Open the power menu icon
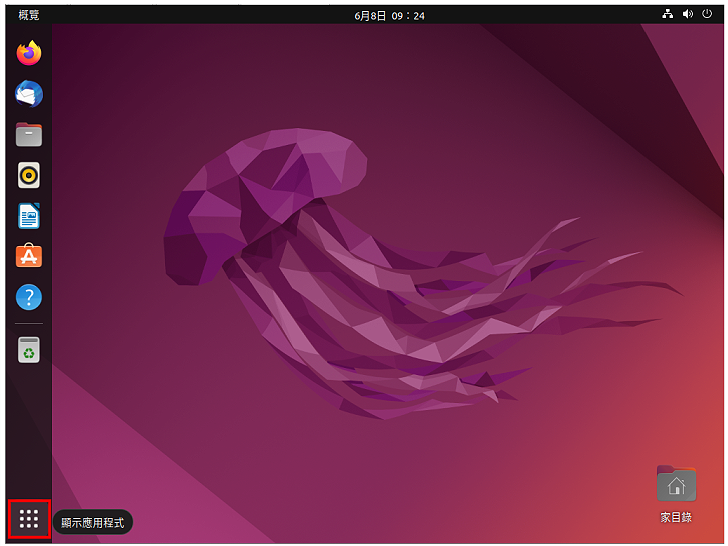 707,14
